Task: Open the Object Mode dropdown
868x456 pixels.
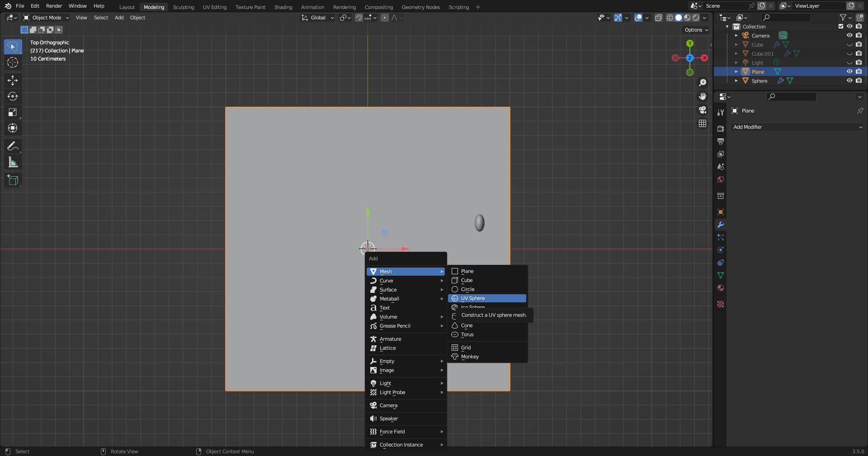Action: [x=46, y=18]
